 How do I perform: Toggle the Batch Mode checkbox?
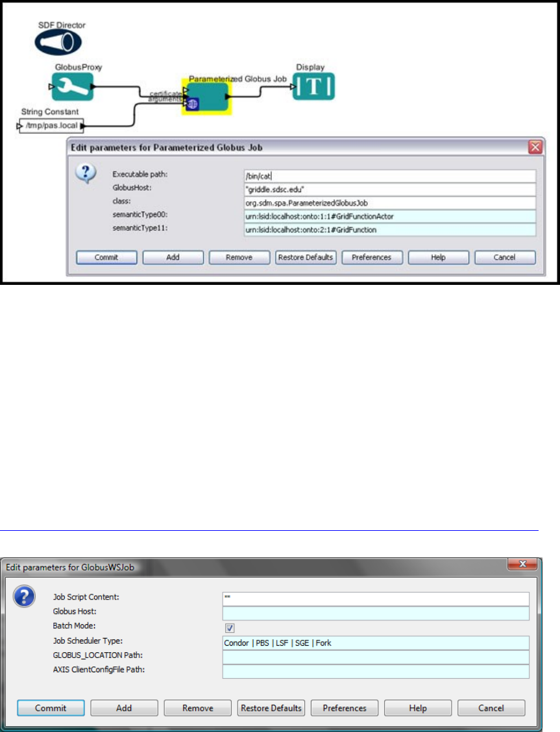point(230,628)
